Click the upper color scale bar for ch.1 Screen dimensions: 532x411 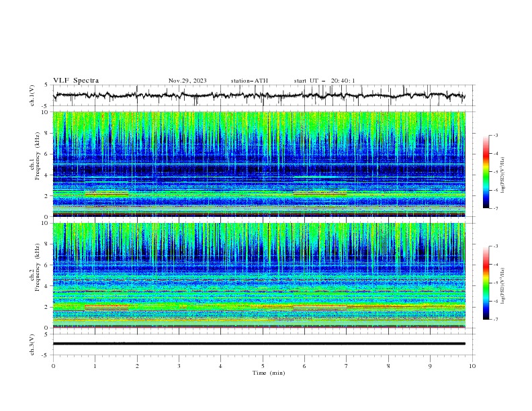tap(486, 172)
